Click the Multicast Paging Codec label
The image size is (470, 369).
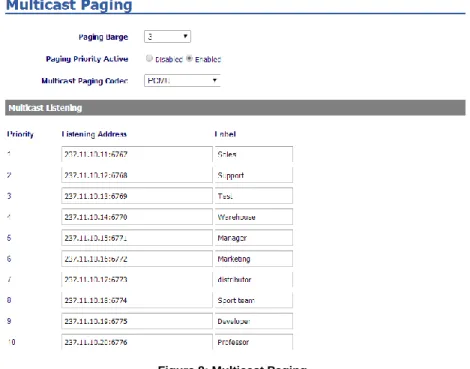(x=85, y=81)
